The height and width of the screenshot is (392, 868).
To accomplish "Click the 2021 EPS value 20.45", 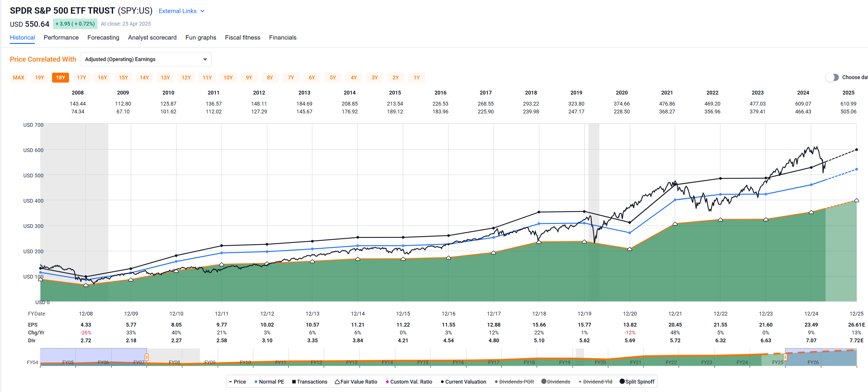I will [x=675, y=325].
